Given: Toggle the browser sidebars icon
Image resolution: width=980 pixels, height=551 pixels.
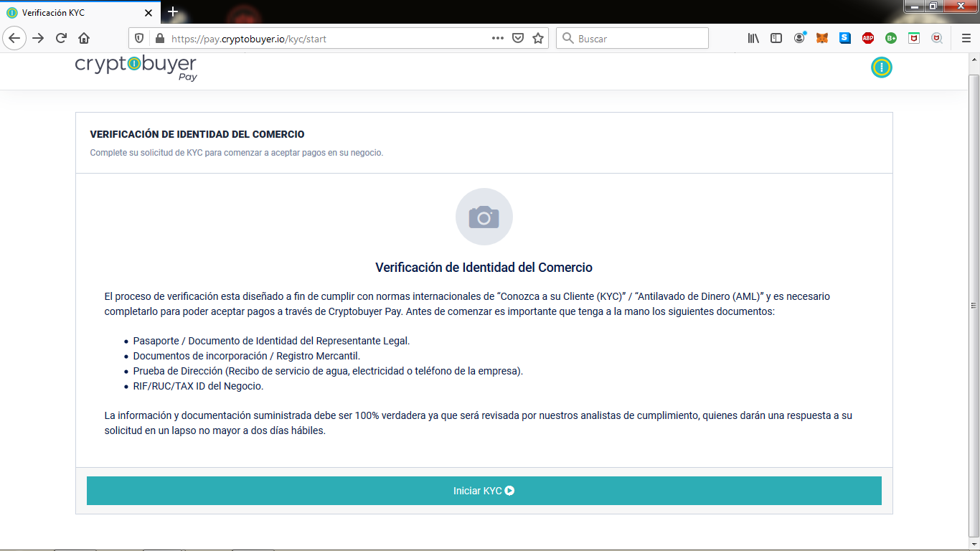Looking at the screenshot, I should coord(776,39).
